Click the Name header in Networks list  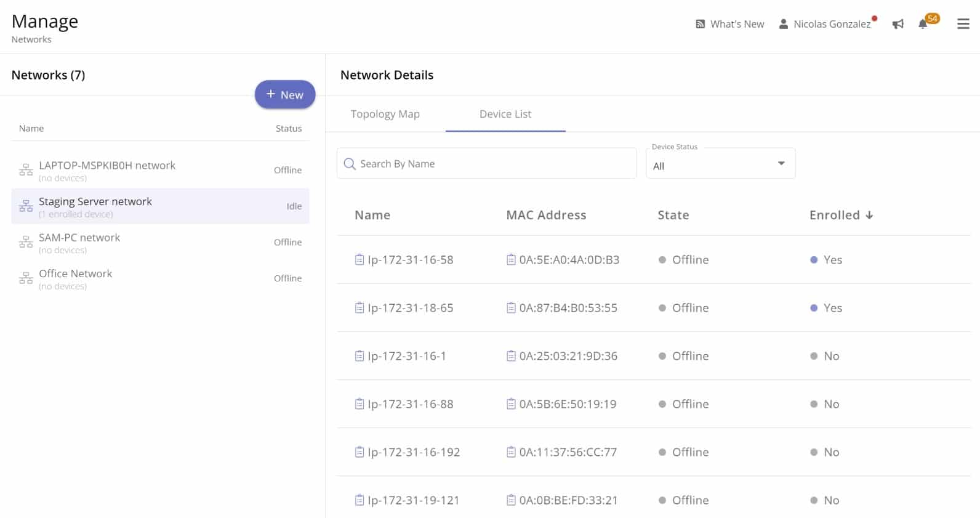[x=31, y=128]
